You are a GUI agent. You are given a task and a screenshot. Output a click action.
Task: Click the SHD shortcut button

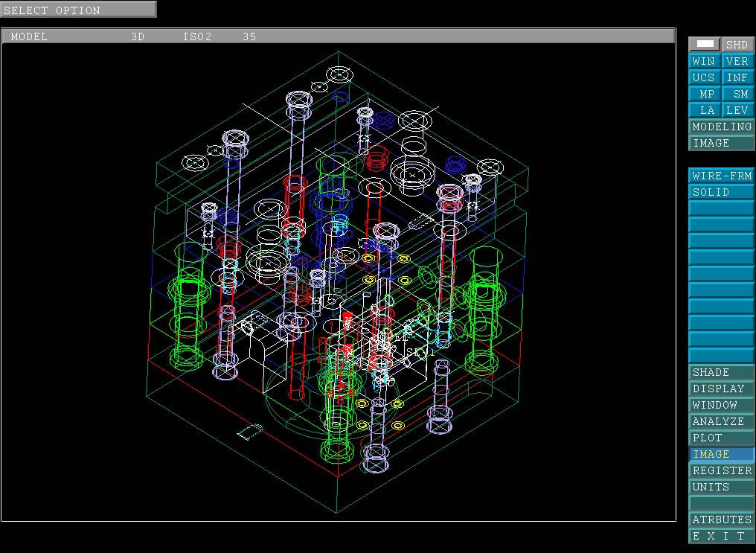737,45
